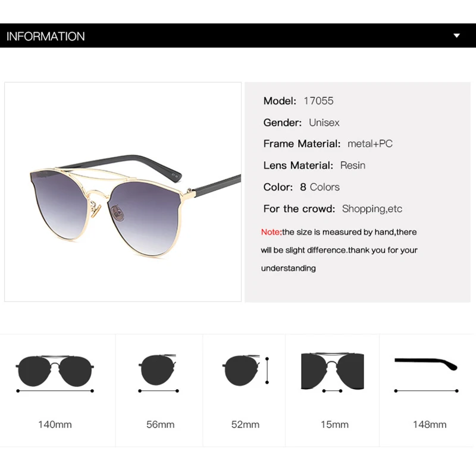
Task: Click the INFORMATION header title
Action: (46, 36)
